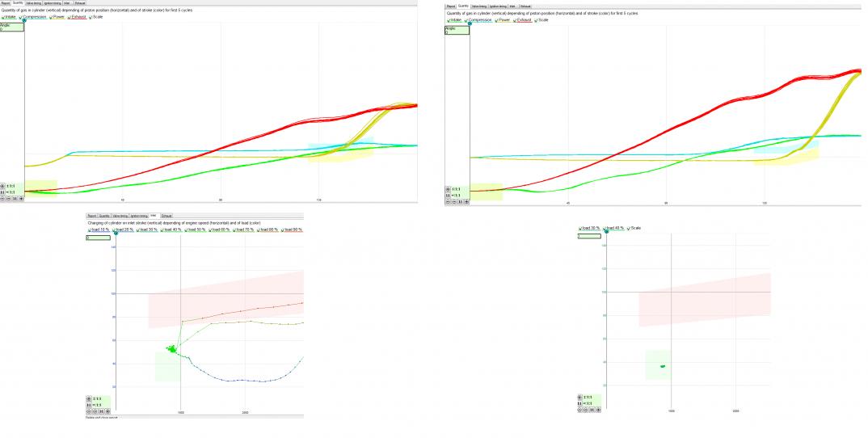
Task: Toggle load 60 % curve in bottom-left chart
Action: 219,230
